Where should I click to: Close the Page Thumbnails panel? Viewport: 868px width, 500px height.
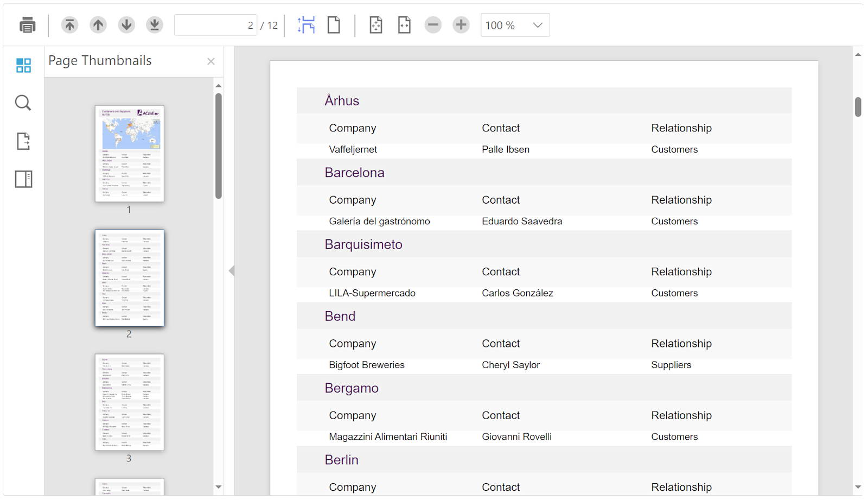211,61
